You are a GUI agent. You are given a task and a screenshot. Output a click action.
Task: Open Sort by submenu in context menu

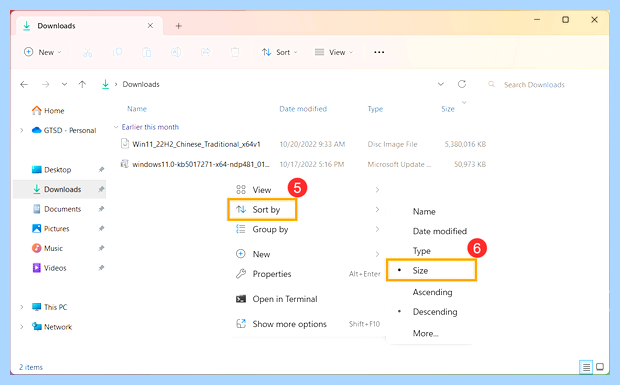click(308, 209)
